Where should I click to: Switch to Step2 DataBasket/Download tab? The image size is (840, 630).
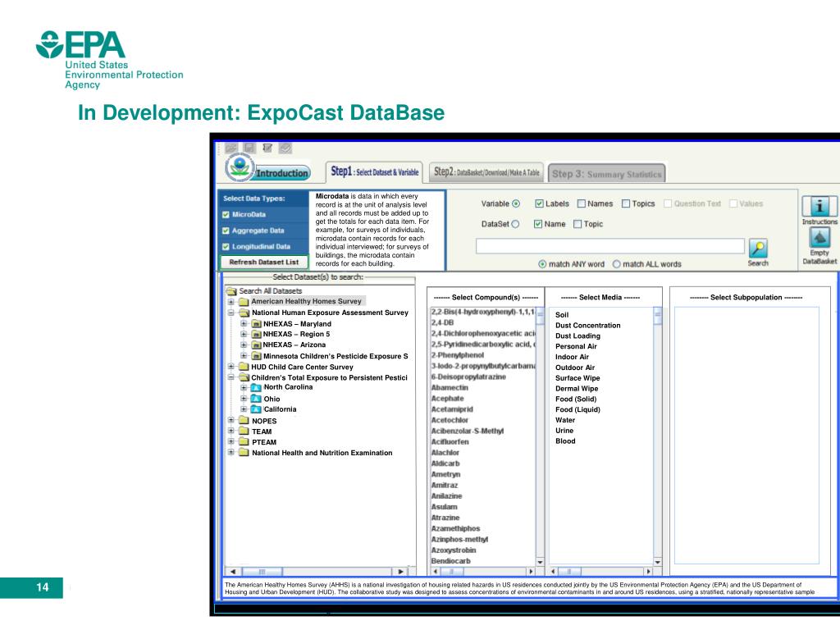[486, 172]
